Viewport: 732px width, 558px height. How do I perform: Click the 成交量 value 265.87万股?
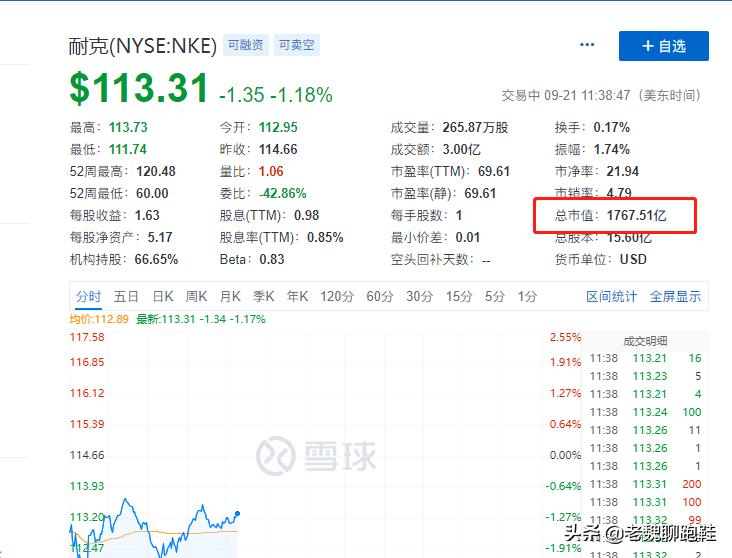coord(475,127)
